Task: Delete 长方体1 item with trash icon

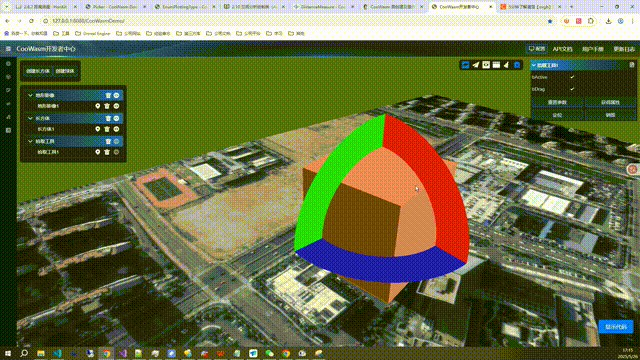Action: point(107,129)
